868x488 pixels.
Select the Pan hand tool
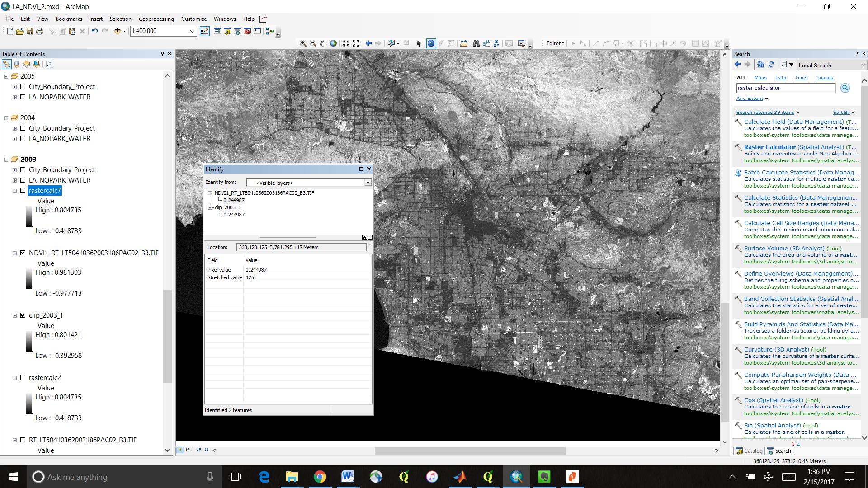323,43
